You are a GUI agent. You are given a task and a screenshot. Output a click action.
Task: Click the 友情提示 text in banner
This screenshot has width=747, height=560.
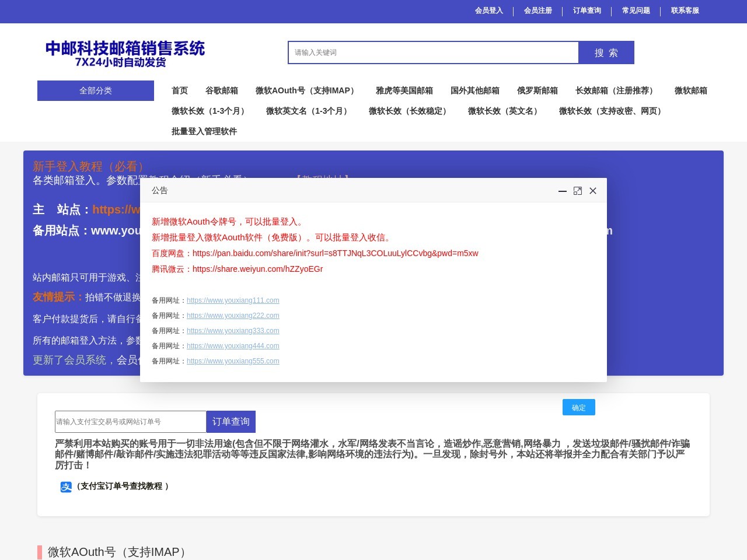(x=58, y=297)
